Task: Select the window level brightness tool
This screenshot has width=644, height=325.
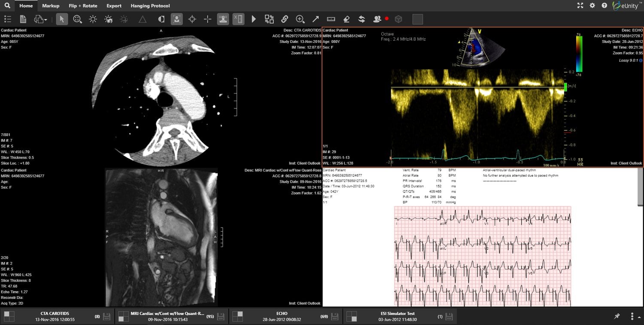Action: 93,19
